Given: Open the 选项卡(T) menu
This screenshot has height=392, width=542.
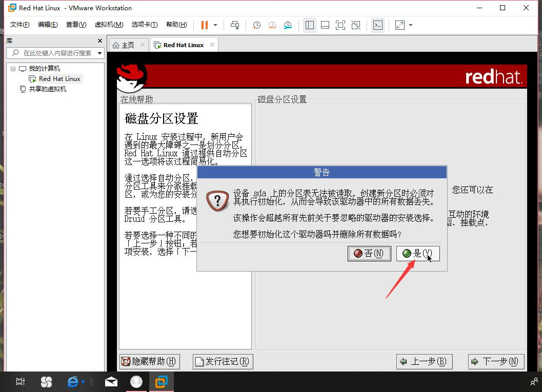Looking at the screenshot, I should pos(145,25).
